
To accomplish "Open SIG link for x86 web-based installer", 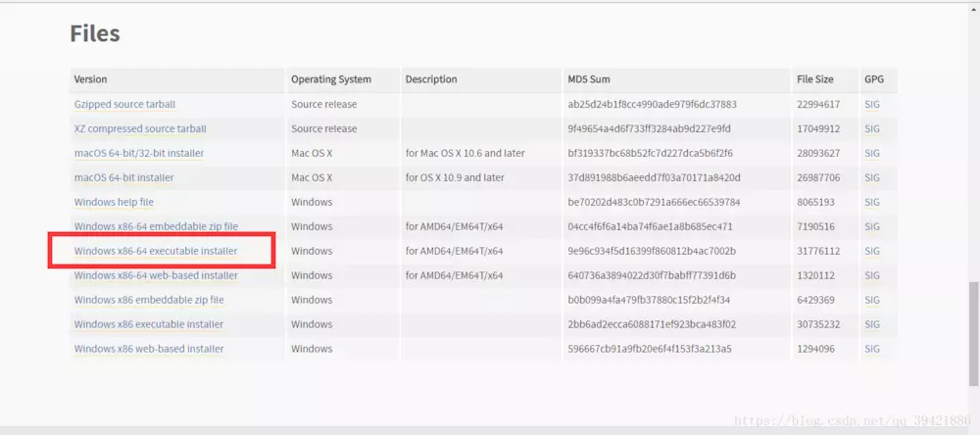I will [872, 349].
